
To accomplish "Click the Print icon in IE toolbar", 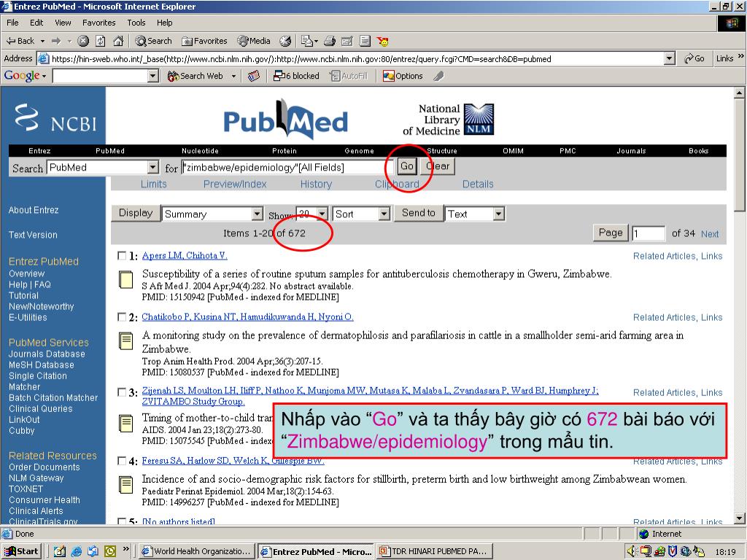I will tap(330, 41).
